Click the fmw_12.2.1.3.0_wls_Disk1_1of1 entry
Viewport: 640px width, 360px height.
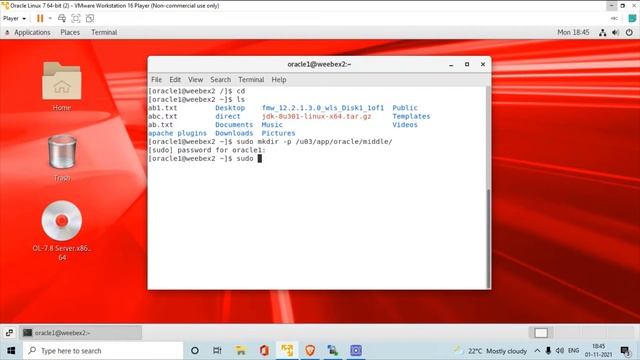point(323,108)
